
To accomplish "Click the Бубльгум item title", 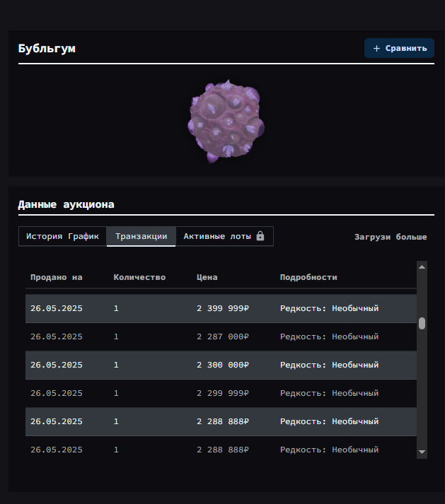I will pos(47,49).
